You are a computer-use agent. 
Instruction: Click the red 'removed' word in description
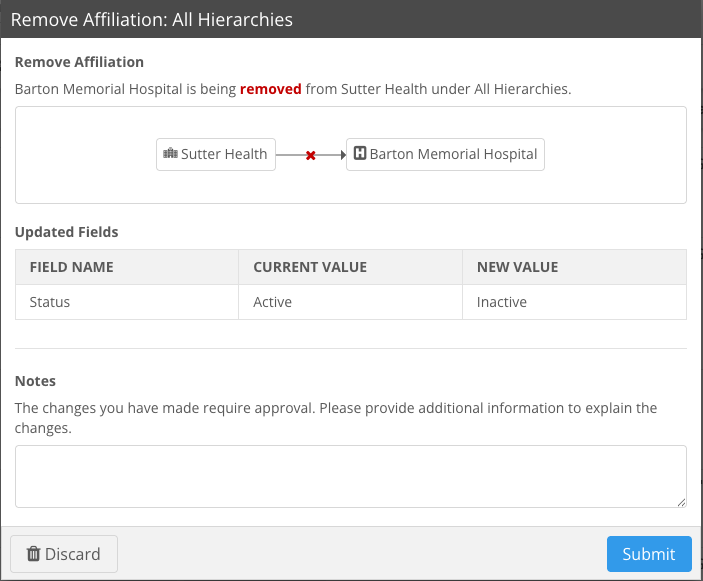coord(270,89)
